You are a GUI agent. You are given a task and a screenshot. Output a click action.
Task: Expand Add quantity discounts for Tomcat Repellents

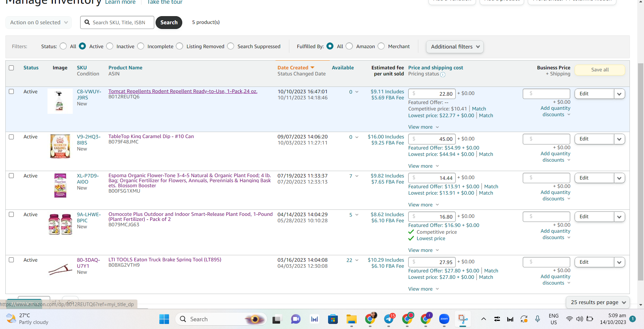pos(555,111)
